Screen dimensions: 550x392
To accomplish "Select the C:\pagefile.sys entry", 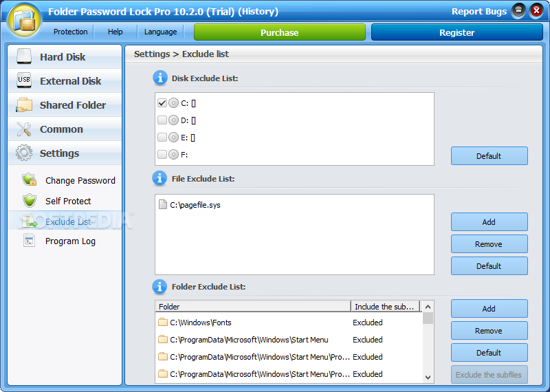I will pyautogui.click(x=190, y=205).
